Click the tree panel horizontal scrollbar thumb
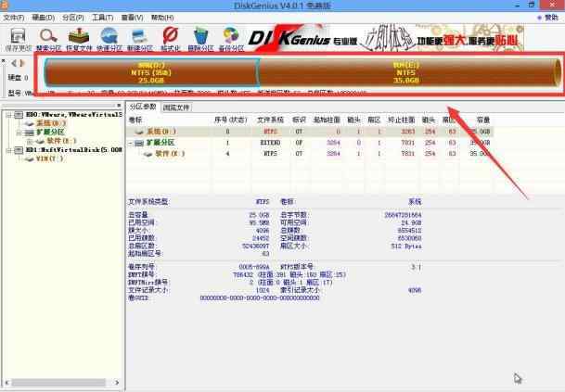565x392 pixels. 59,383
